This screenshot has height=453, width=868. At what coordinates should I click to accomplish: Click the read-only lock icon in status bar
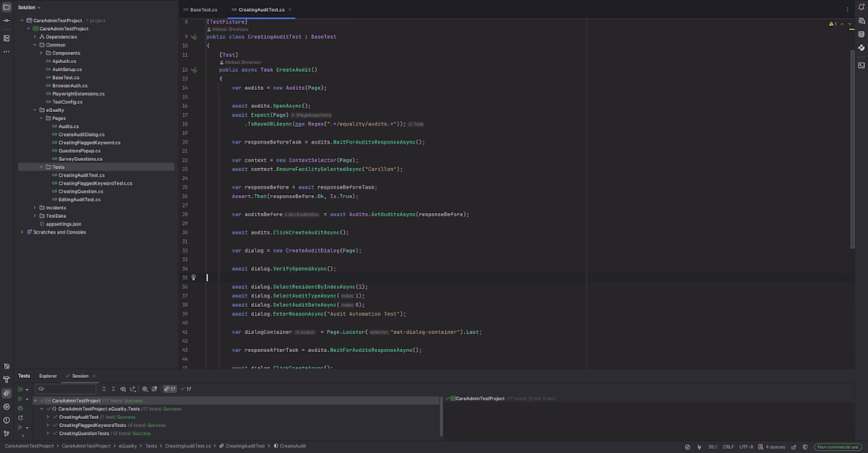point(794,447)
